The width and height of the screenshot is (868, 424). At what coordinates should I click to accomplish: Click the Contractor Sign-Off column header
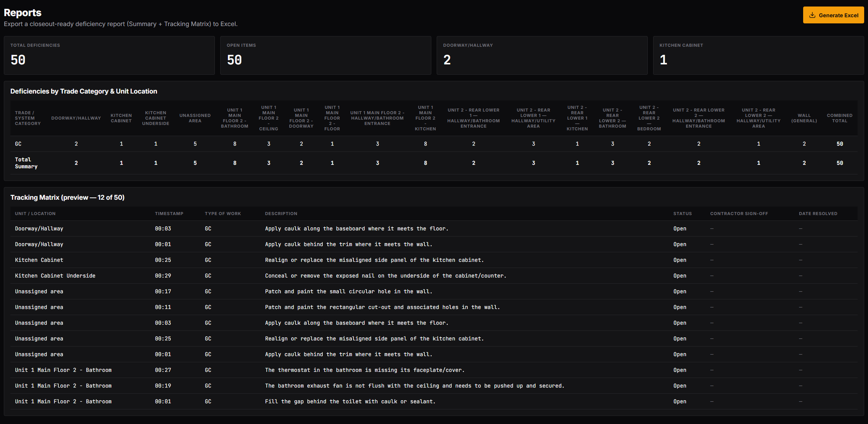click(x=739, y=214)
